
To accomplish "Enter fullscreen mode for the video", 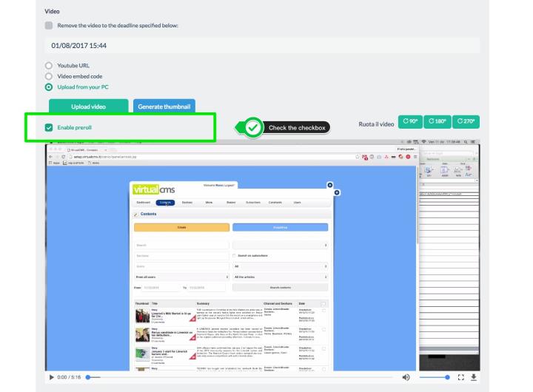I will [x=460, y=378].
